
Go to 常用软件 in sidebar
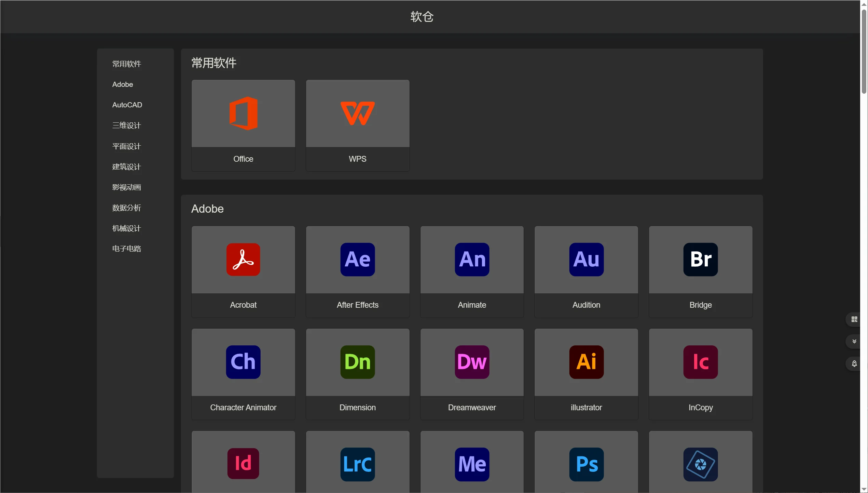pyautogui.click(x=127, y=64)
